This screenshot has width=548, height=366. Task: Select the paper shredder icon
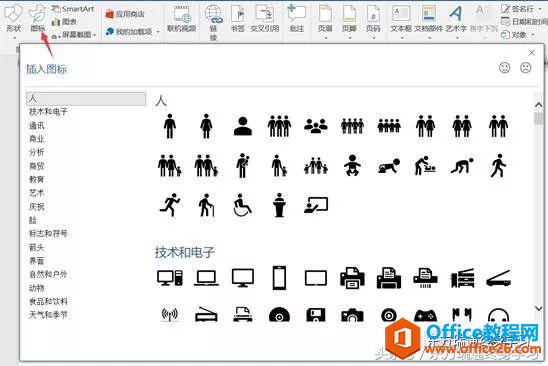pos(425,279)
